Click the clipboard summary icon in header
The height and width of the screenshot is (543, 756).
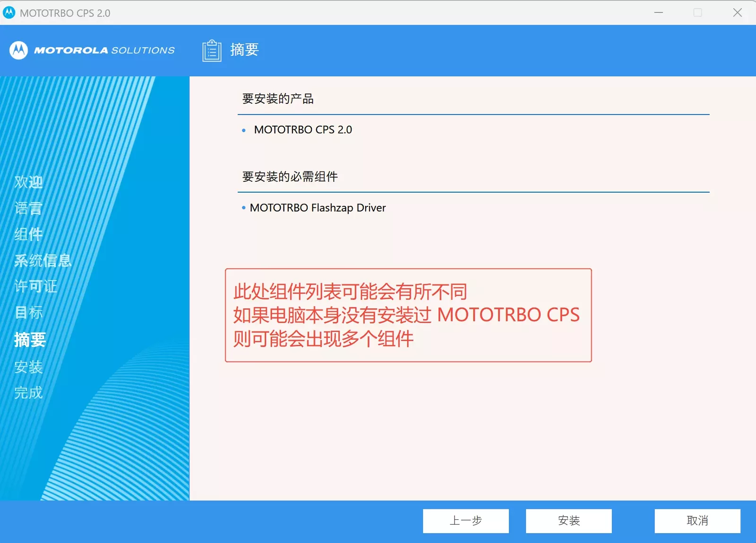point(212,51)
